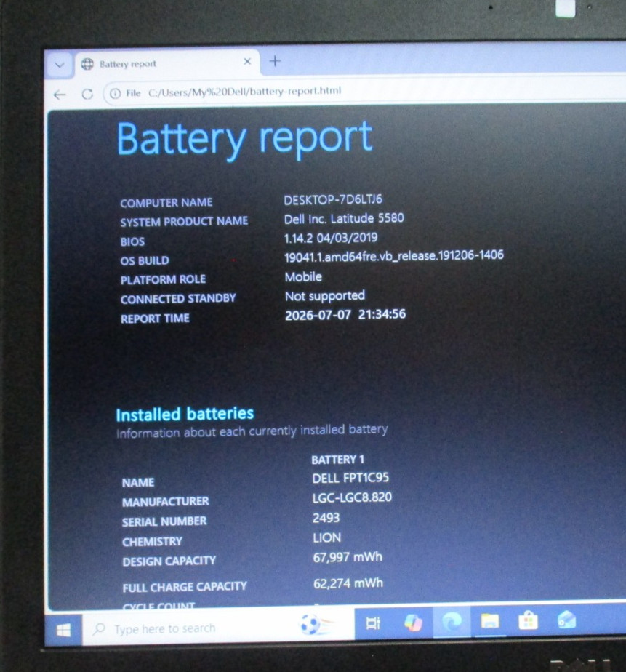Click the address bar URL battery-report.html
Image resolution: width=626 pixels, height=672 pixels.
245,92
